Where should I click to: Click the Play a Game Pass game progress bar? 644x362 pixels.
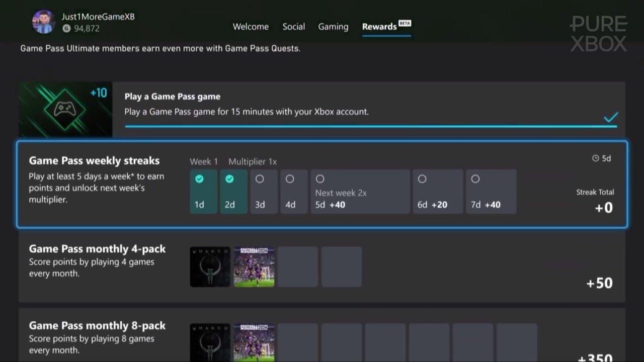coord(371,126)
